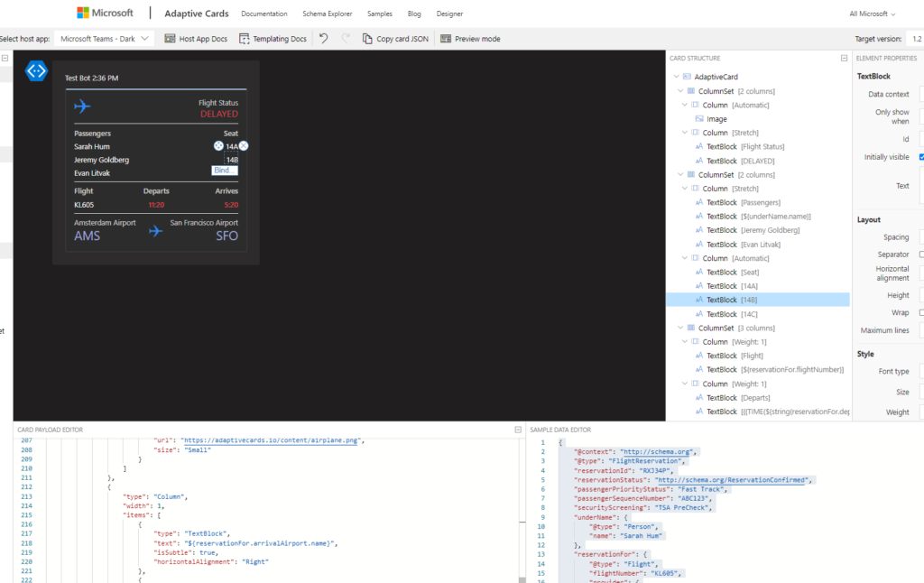Click the KL605 flight number
924x583 pixels.
click(x=84, y=205)
